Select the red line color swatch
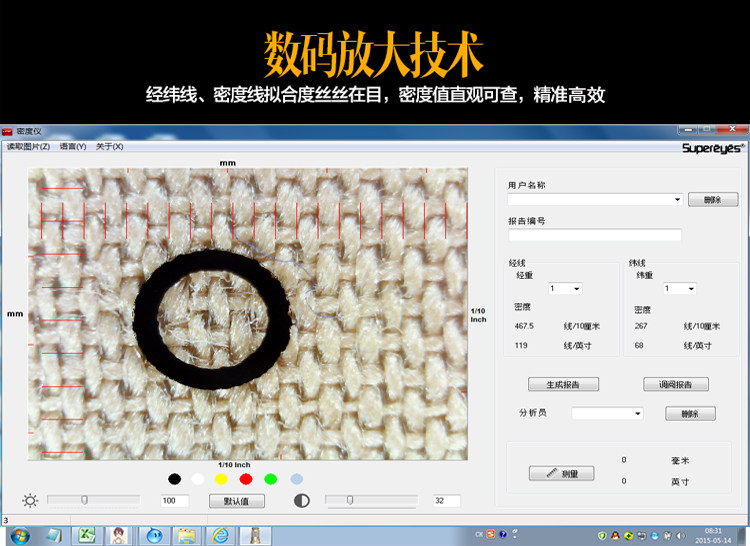The image size is (750, 546). click(246, 479)
